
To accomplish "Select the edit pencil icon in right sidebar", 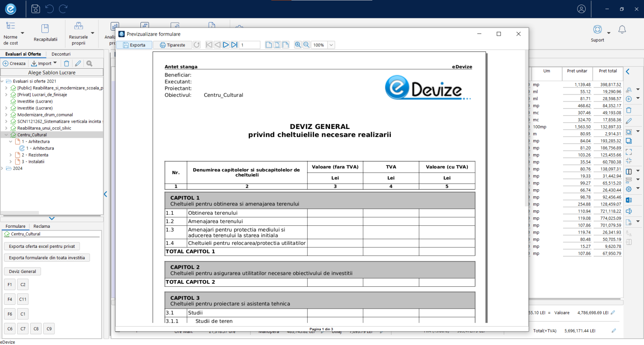I will tap(628, 121).
